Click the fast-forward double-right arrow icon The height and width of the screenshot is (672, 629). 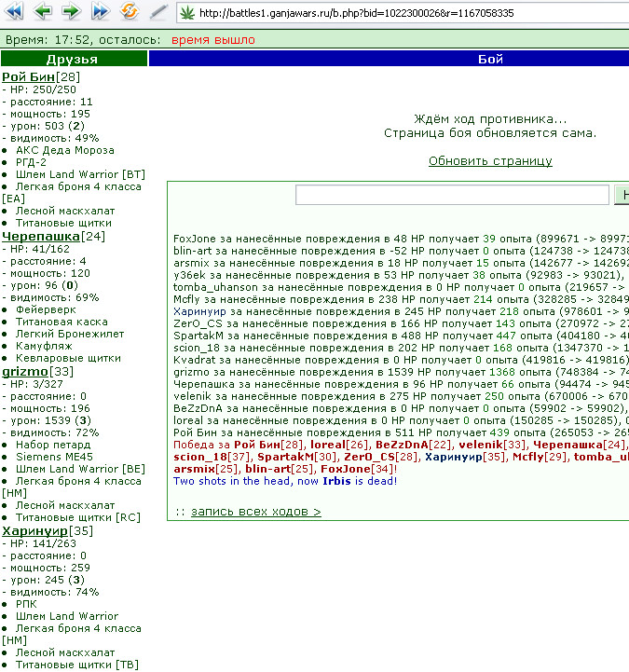click(100, 12)
